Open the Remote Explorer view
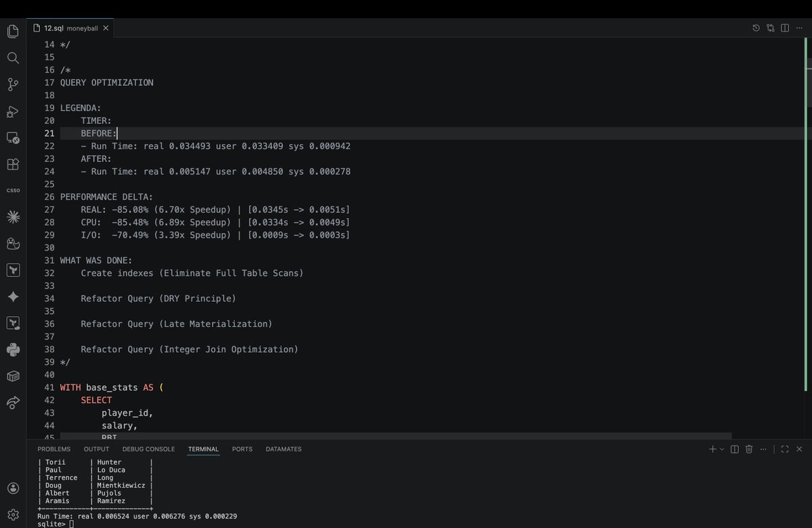 pyautogui.click(x=13, y=137)
